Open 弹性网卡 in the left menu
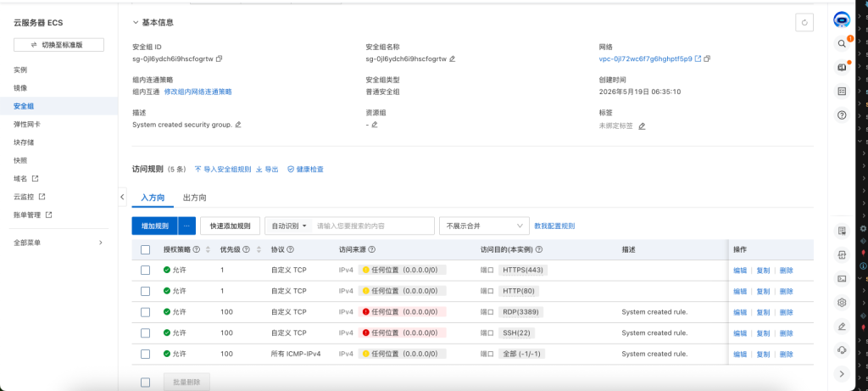868x391 pixels. click(27, 124)
